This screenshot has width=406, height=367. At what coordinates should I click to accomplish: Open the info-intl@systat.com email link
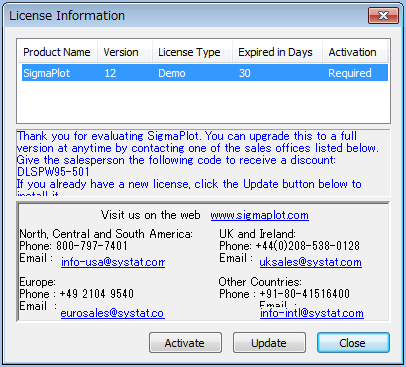(312, 313)
